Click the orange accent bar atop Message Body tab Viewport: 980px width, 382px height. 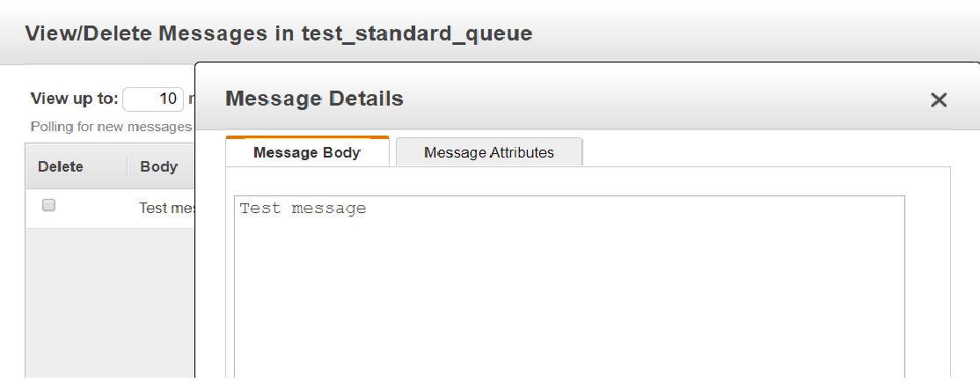point(307,137)
